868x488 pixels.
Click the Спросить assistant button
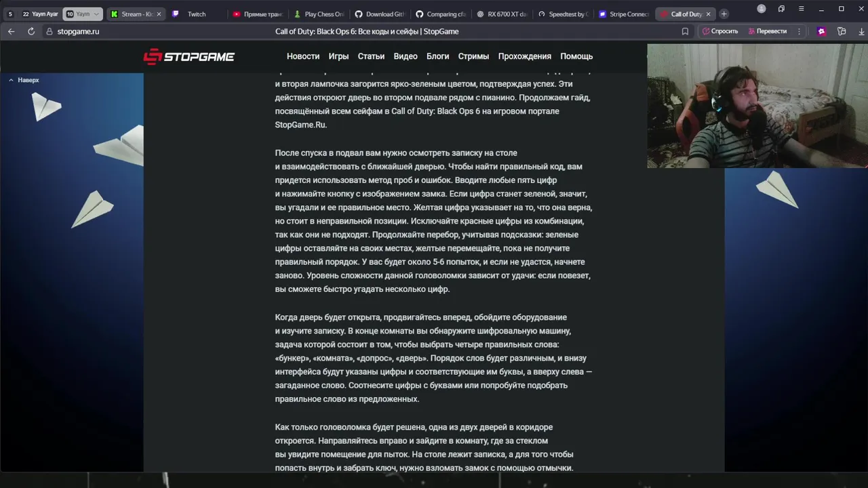[x=719, y=31]
